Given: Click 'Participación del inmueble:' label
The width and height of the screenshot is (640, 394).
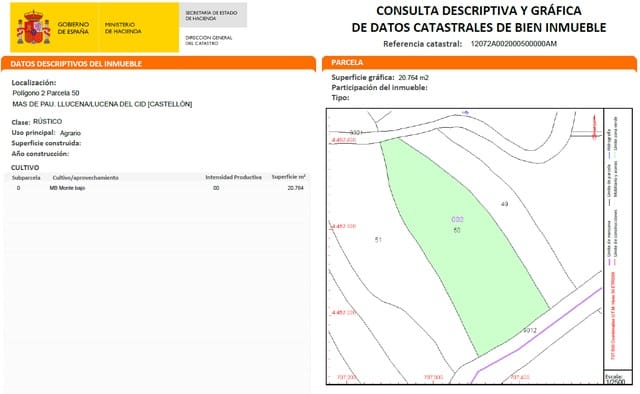Looking at the screenshot, I should [379, 87].
